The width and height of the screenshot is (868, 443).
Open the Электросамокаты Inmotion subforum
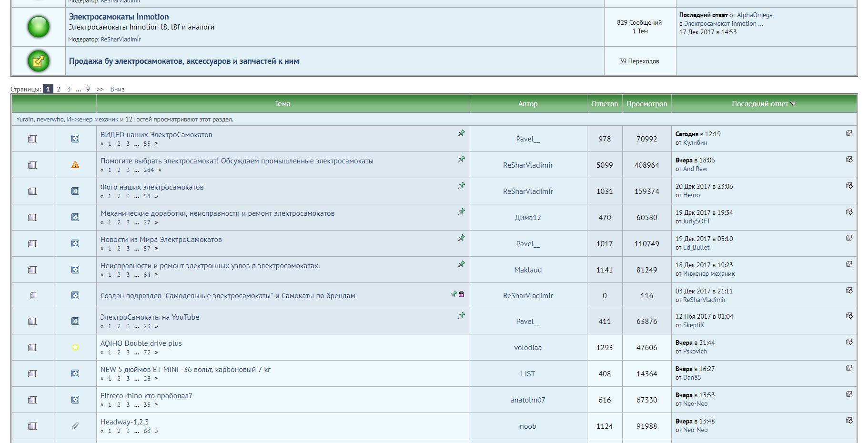(119, 17)
